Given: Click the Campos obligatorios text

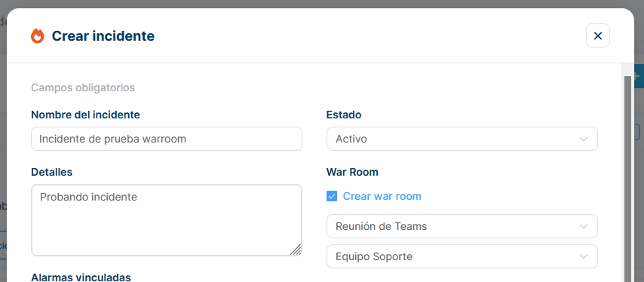Looking at the screenshot, I should [83, 88].
